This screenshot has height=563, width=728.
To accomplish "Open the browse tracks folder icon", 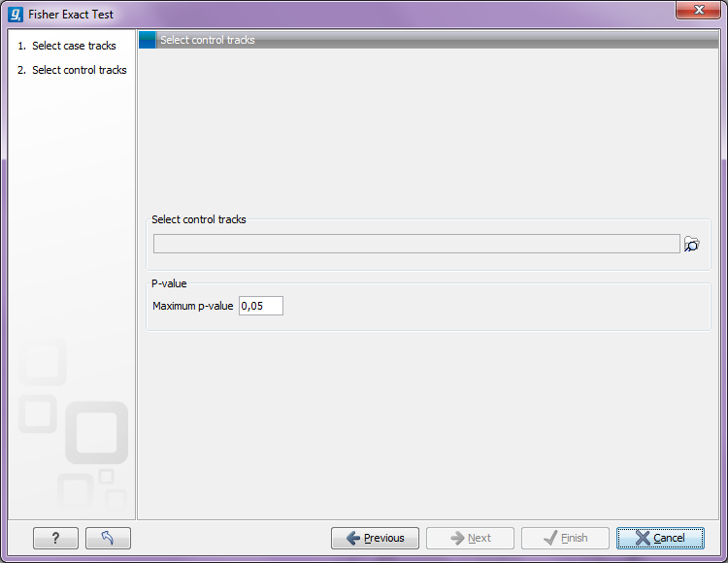I will tap(692, 245).
